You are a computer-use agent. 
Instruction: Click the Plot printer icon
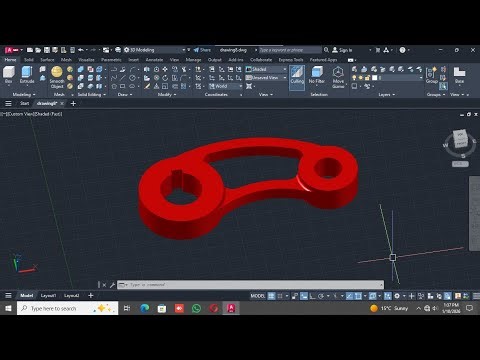point(118,50)
